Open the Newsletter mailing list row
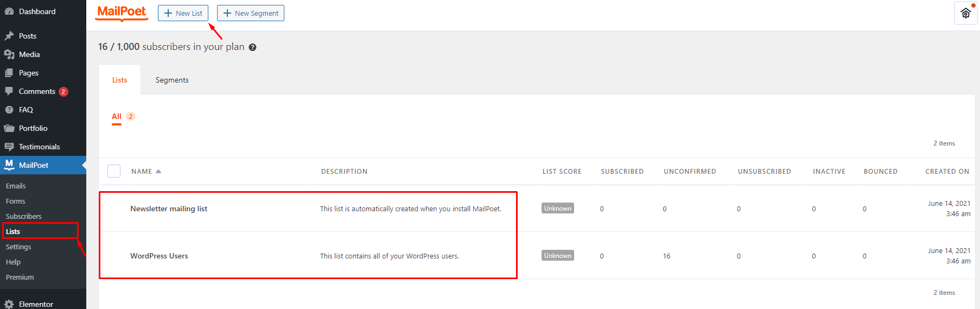This screenshot has width=980, height=309. tap(169, 209)
